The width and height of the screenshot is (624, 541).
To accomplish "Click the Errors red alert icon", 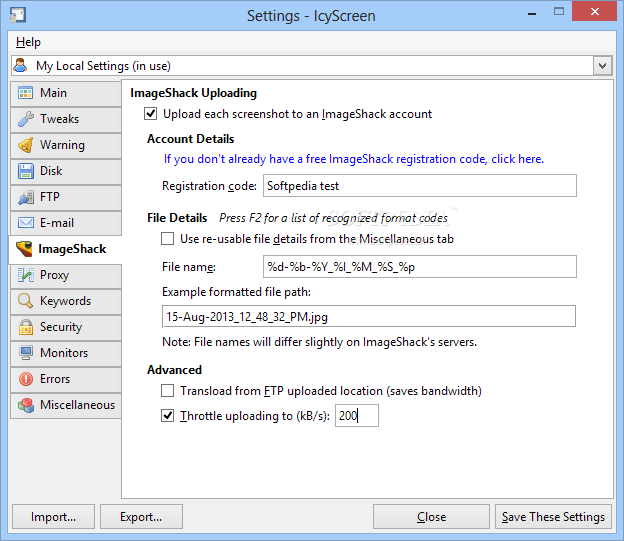I will tap(26, 379).
